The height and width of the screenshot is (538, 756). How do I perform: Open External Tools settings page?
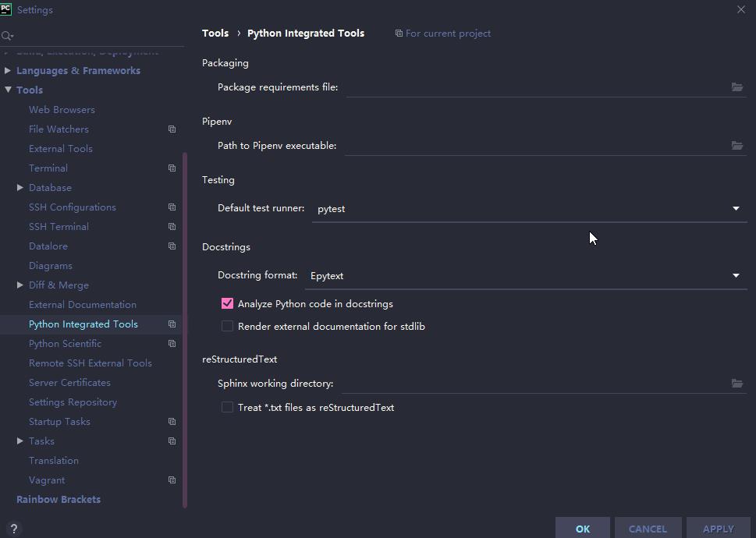[61, 149]
